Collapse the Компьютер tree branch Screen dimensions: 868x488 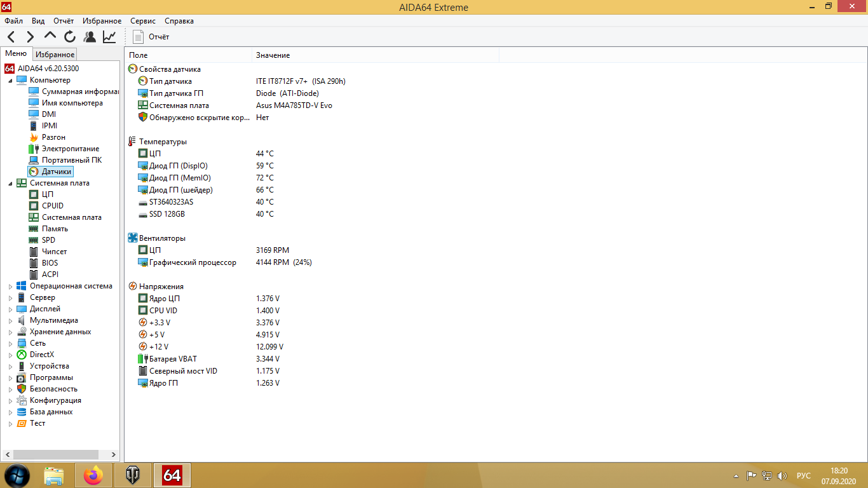[10, 81]
